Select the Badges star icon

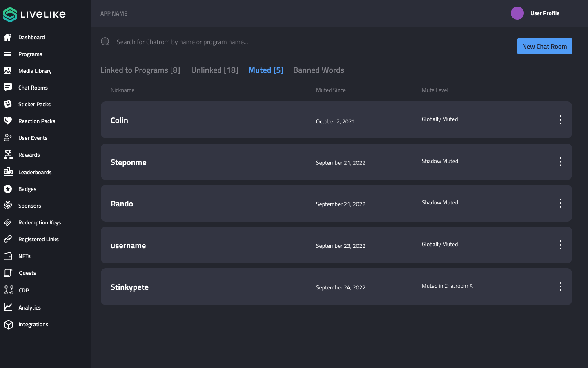7,189
